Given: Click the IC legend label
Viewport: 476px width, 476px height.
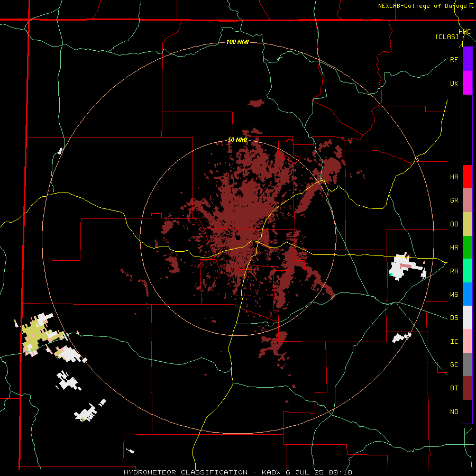Looking at the screenshot, I should coord(454,342).
